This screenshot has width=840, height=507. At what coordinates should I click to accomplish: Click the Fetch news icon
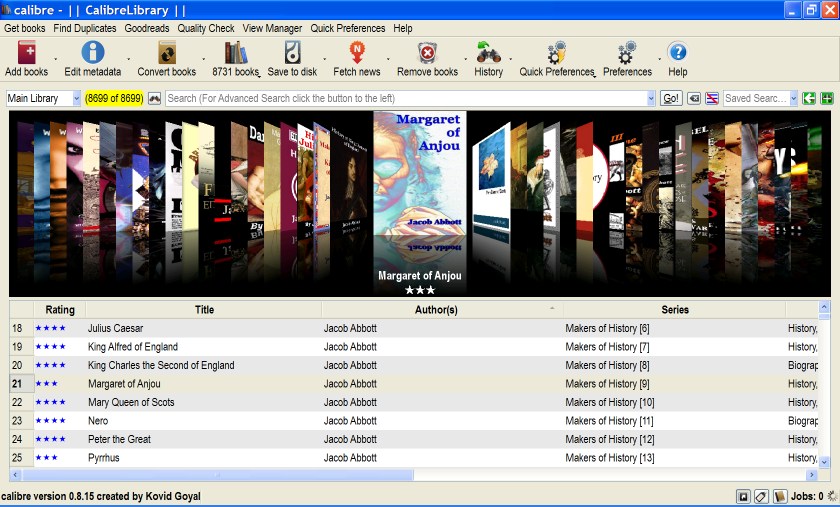357,53
